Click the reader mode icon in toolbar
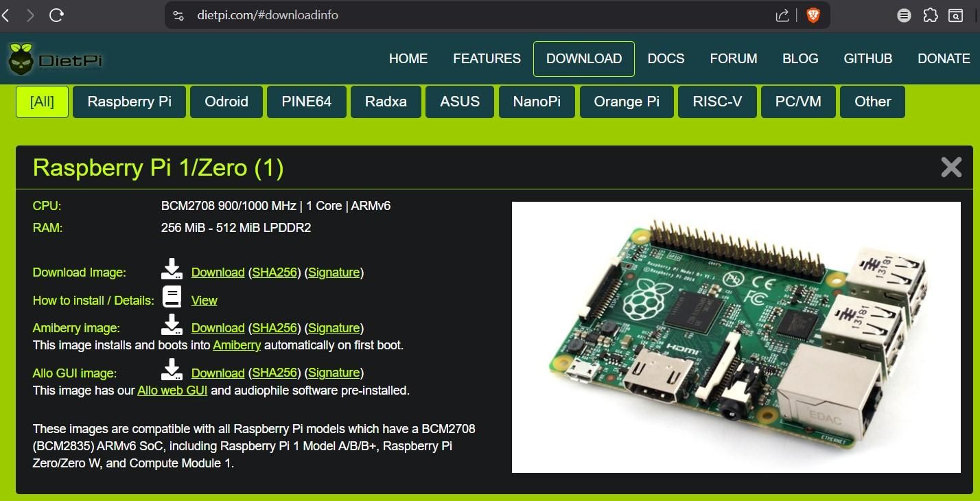The width and height of the screenshot is (980, 501). pos(905,15)
